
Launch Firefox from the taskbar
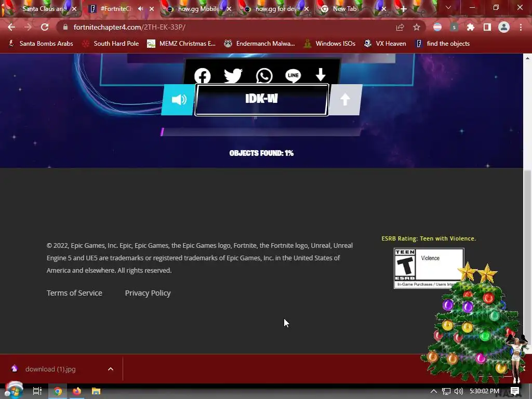tap(77, 391)
